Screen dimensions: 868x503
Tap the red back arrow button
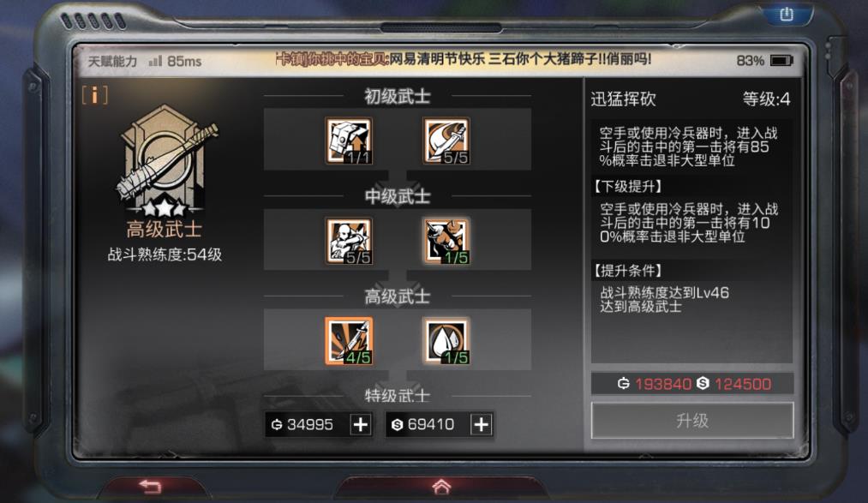point(151,487)
